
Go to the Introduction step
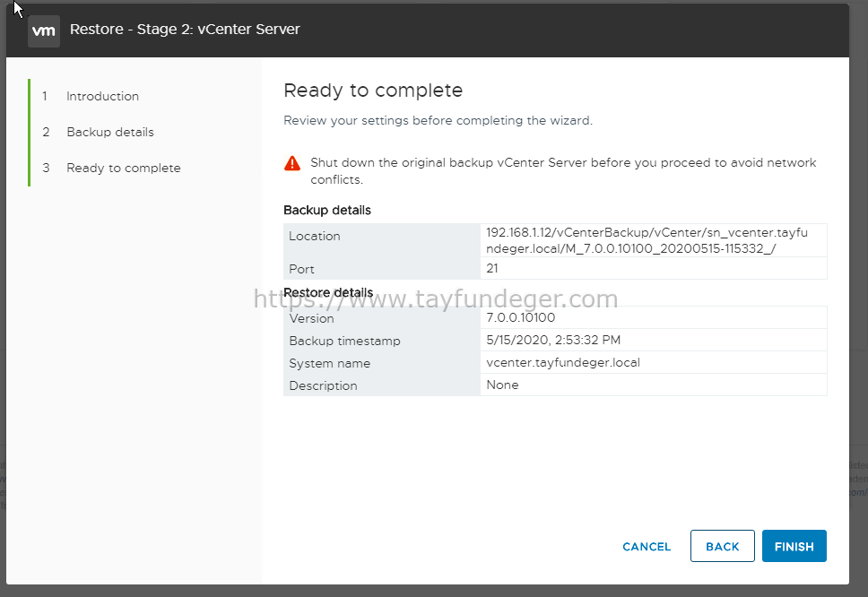(102, 96)
